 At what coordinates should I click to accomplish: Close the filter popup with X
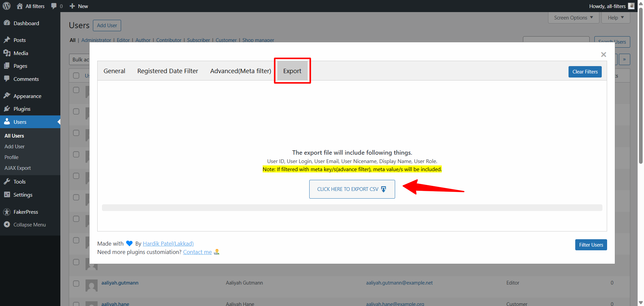click(x=603, y=54)
